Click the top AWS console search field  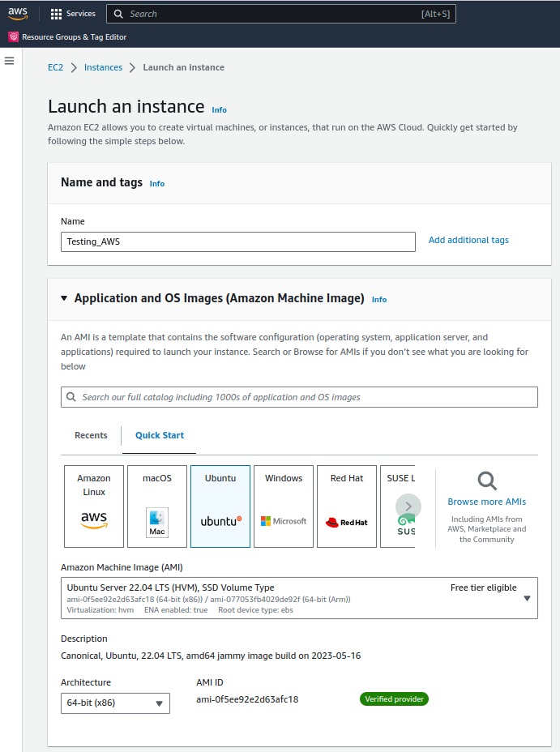point(281,14)
